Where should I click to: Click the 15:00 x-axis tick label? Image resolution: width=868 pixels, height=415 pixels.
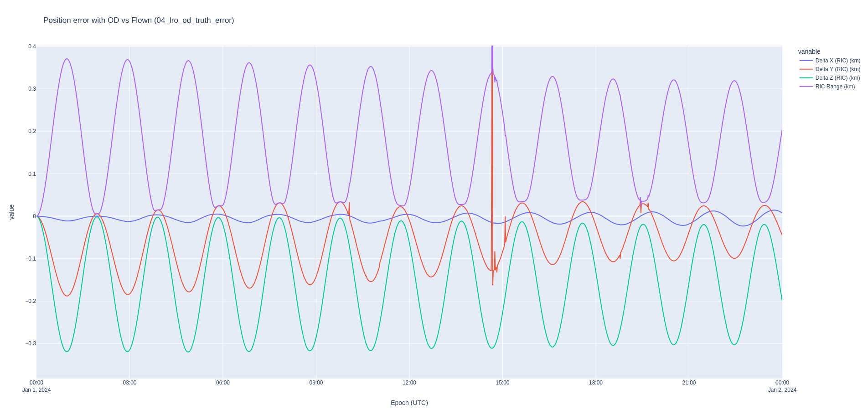[502, 383]
